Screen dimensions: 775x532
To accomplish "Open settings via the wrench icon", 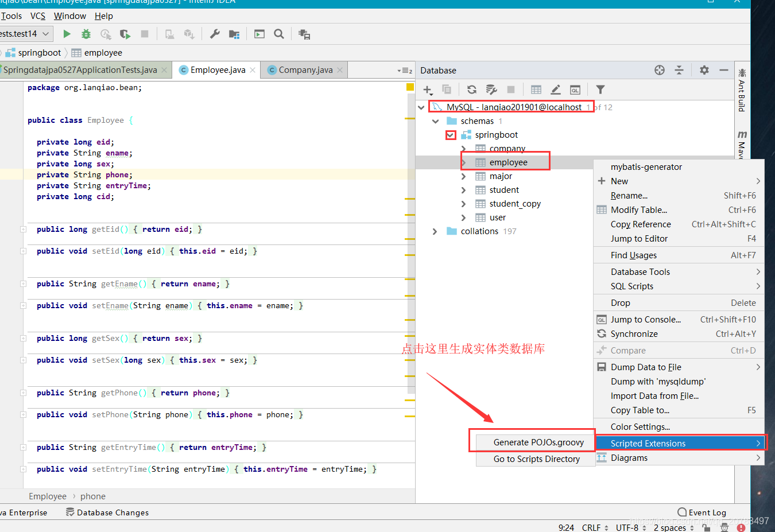I will [215, 34].
